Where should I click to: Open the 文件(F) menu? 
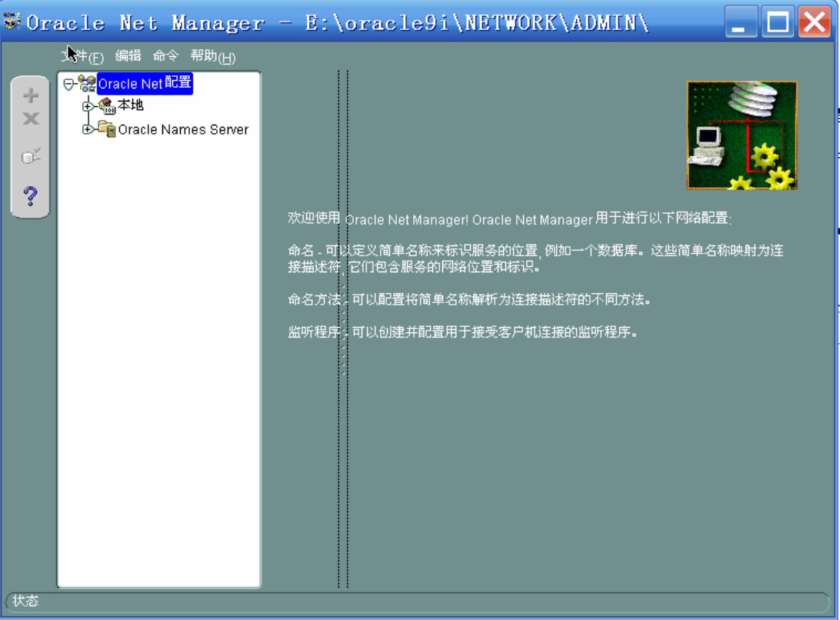pyautogui.click(x=82, y=55)
